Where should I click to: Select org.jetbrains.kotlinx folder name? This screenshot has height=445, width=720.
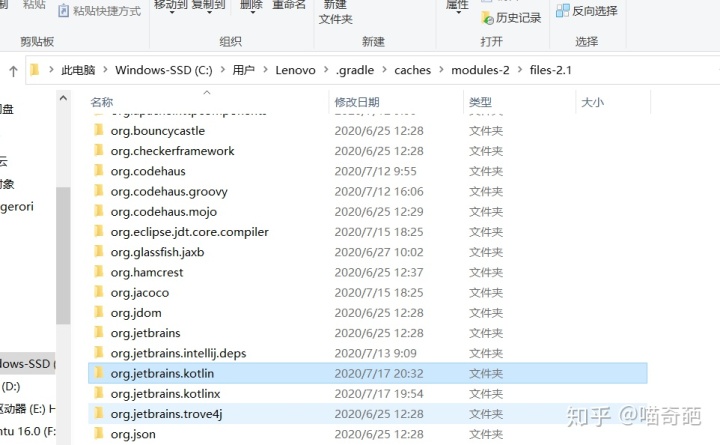coord(165,394)
